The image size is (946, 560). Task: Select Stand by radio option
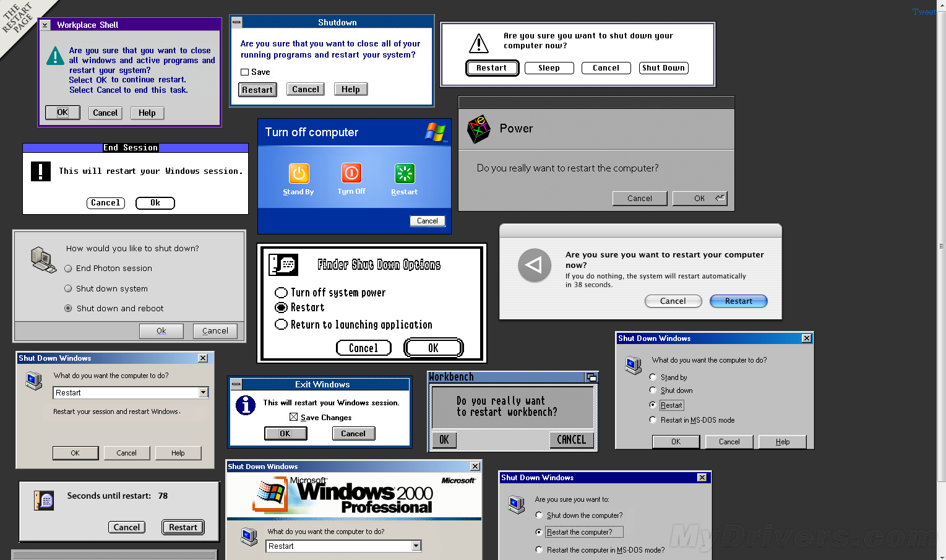[x=653, y=377]
